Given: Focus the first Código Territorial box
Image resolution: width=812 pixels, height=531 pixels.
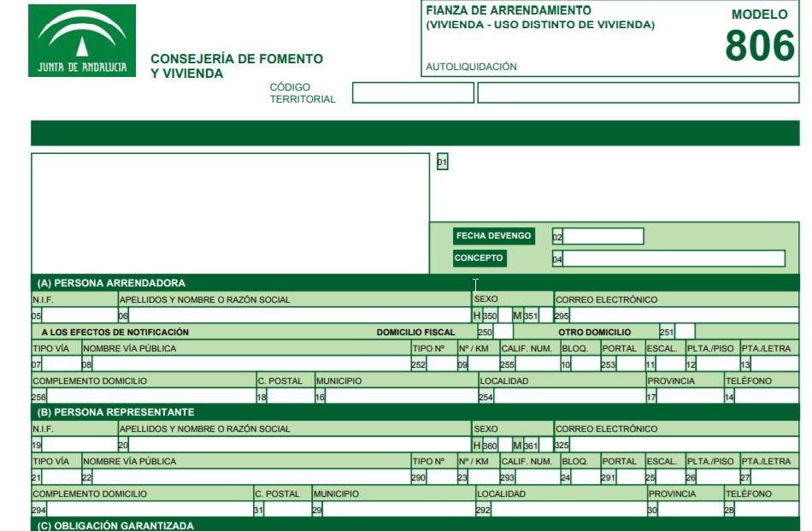Looking at the screenshot, I should 413,93.
